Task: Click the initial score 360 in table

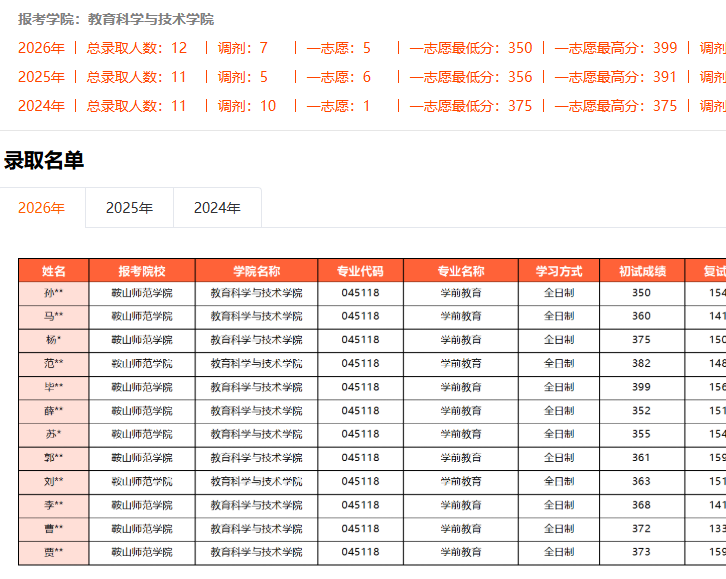Action: click(642, 317)
